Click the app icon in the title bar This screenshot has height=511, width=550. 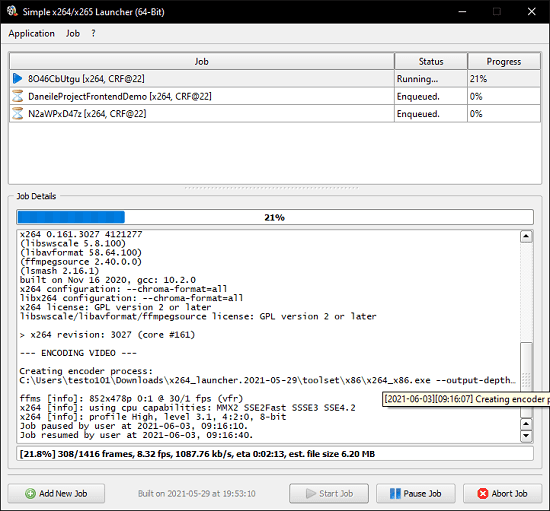click(12, 11)
